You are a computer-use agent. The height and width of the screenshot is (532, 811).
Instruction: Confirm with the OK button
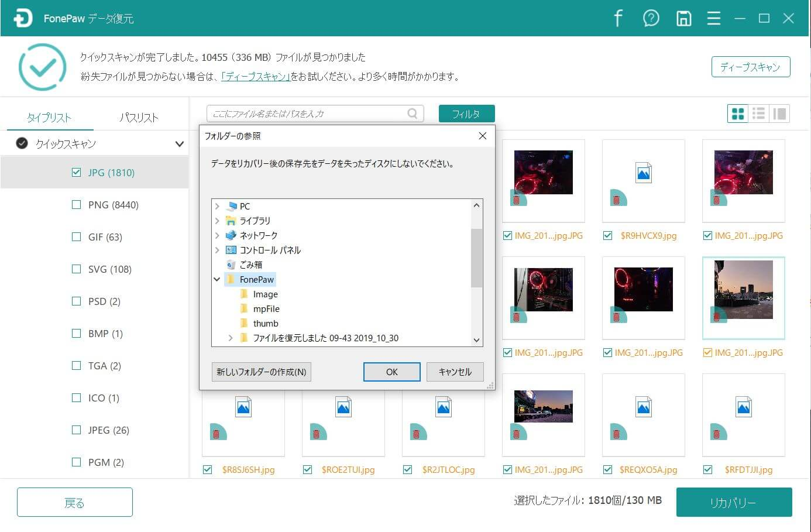pos(391,372)
